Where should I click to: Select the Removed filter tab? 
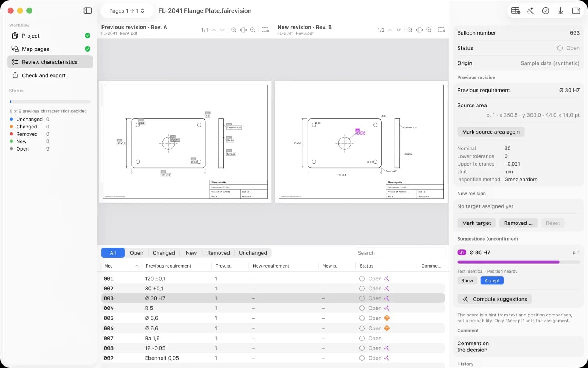[218, 253]
